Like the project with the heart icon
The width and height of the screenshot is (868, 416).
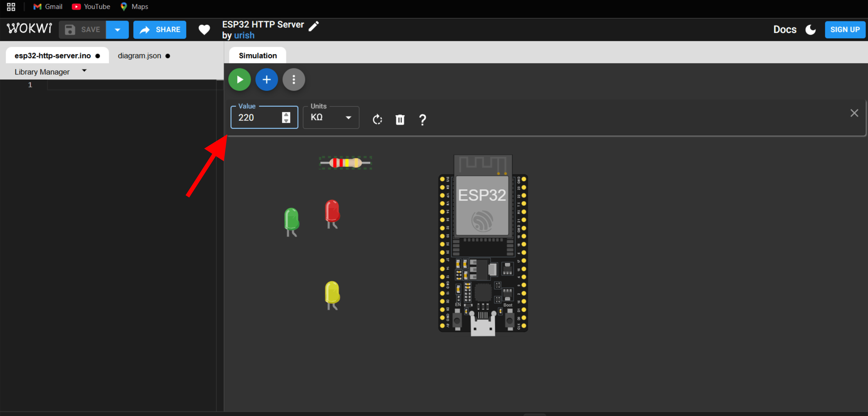[x=204, y=30]
